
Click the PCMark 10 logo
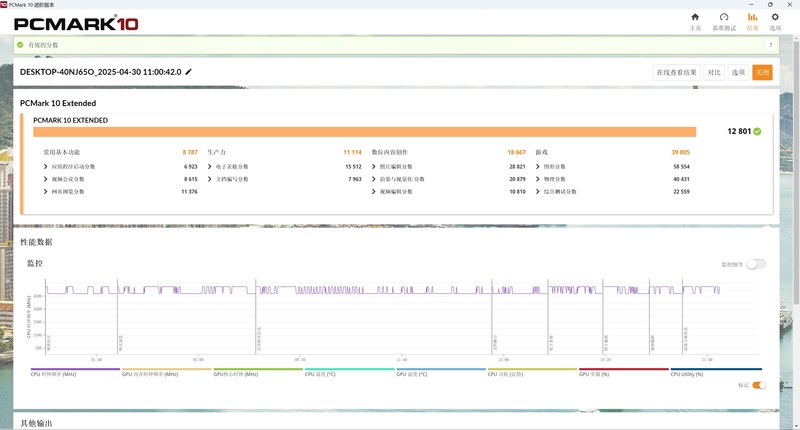coord(70,21)
